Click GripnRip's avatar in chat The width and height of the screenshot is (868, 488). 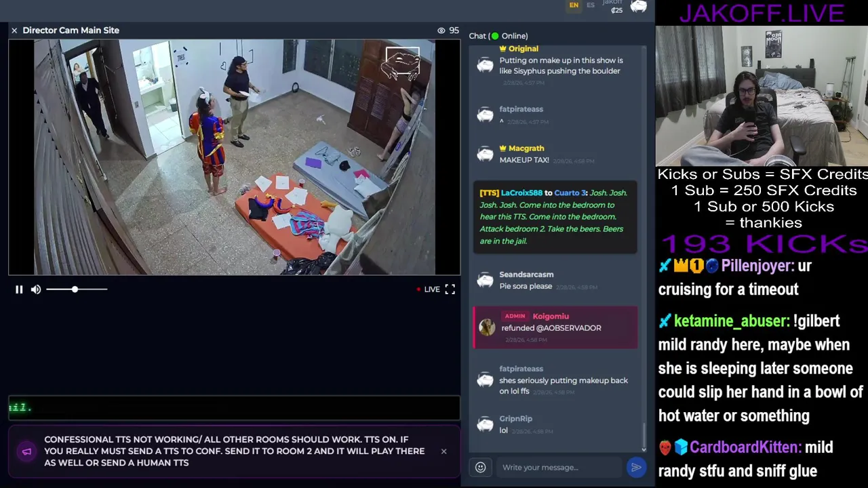[x=485, y=424]
